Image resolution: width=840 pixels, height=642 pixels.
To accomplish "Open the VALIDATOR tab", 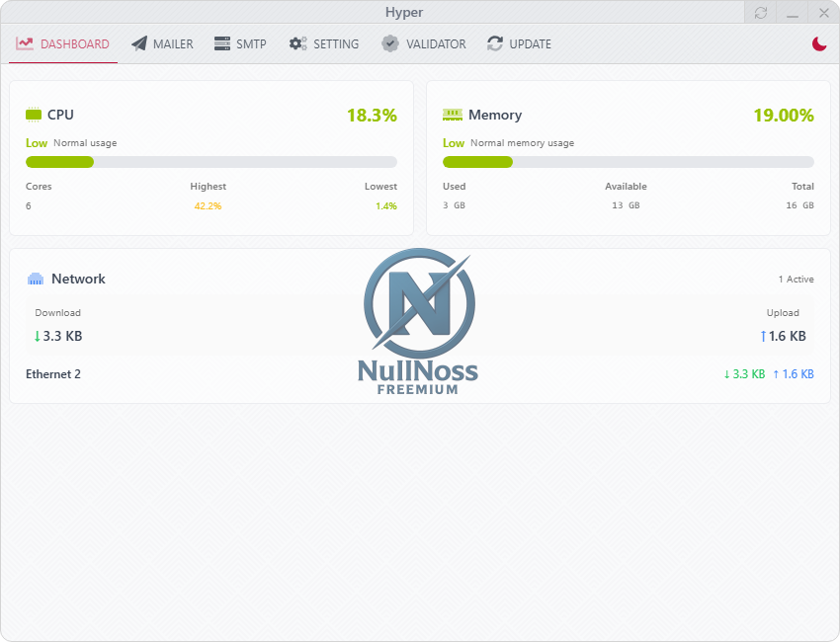I will [436, 43].
